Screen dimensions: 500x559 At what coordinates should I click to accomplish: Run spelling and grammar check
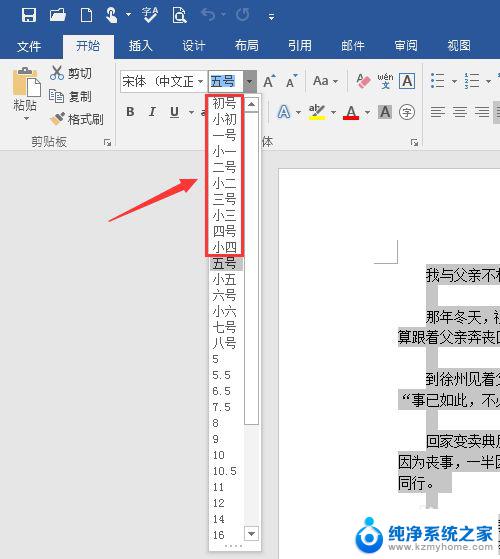pos(150,15)
